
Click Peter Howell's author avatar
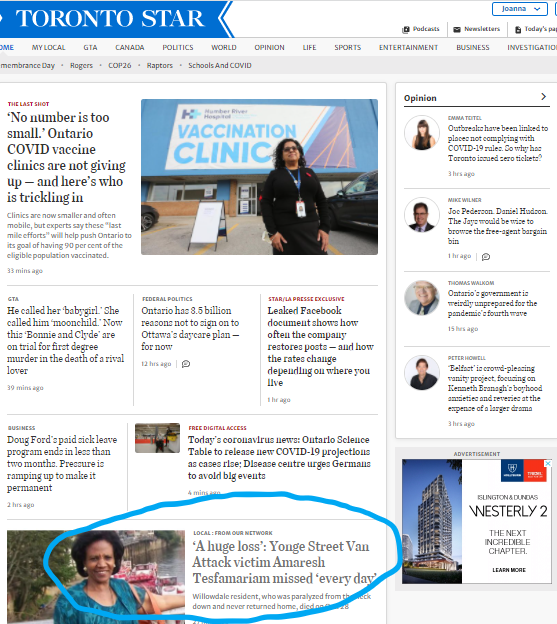[422, 372]
